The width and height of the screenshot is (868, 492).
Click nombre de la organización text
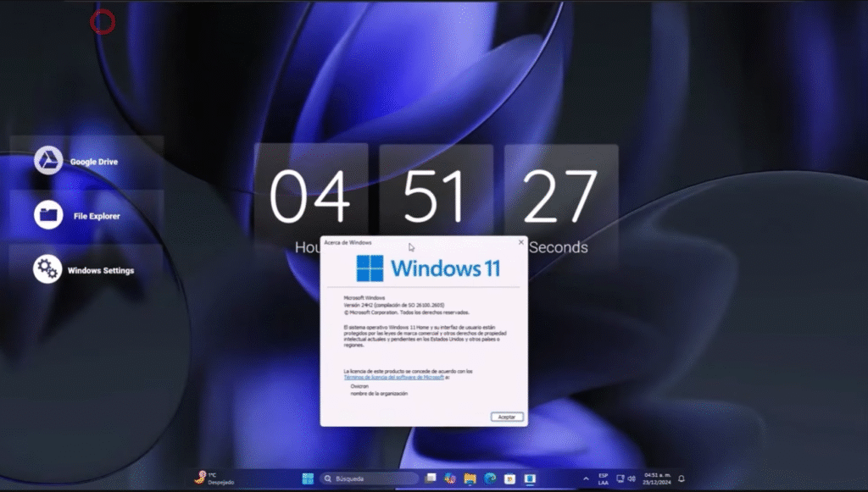pyautogui.click(x=379, y=393)
